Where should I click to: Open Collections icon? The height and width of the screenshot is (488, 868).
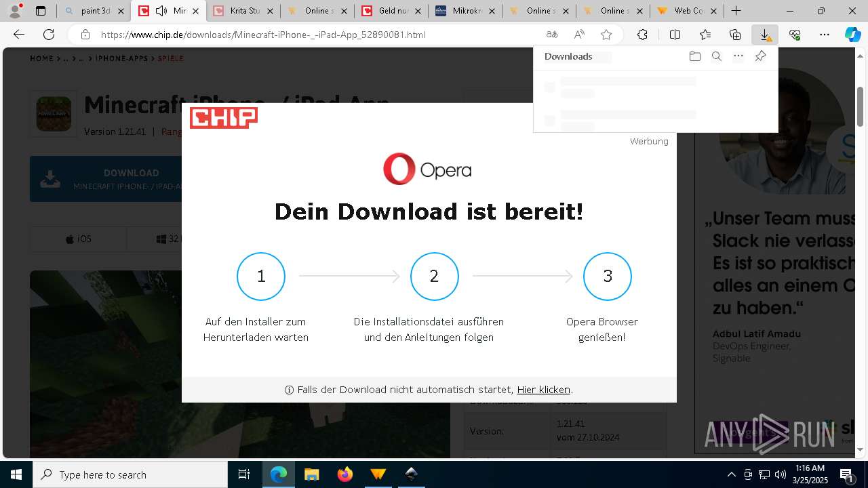pyautogui.click(x=735, y=35)
